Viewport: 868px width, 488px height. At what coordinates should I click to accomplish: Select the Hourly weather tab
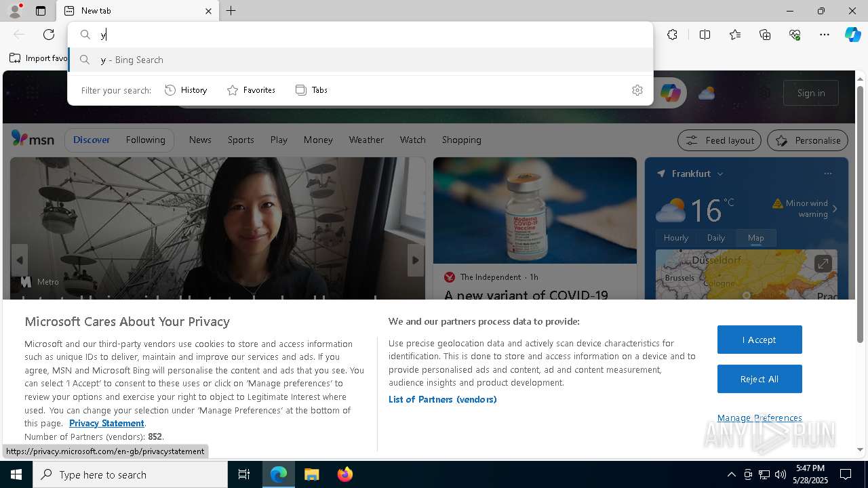(676, 238)
